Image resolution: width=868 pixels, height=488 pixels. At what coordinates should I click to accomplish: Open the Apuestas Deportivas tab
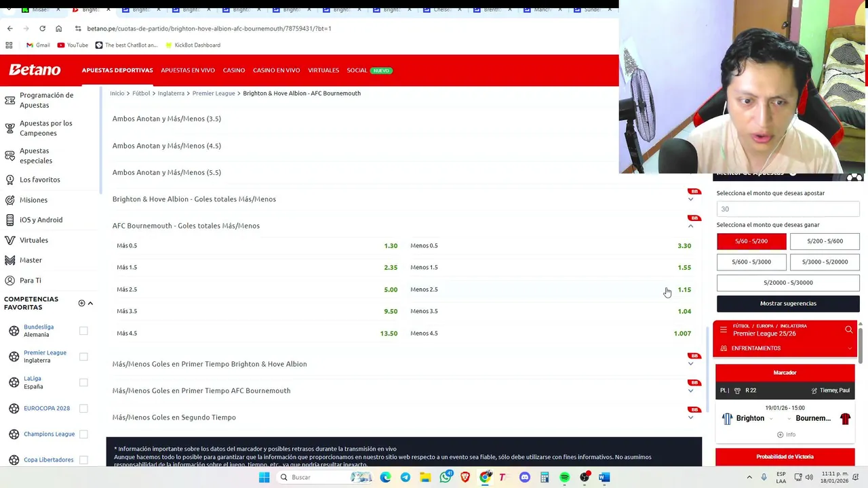click(117, 70)
